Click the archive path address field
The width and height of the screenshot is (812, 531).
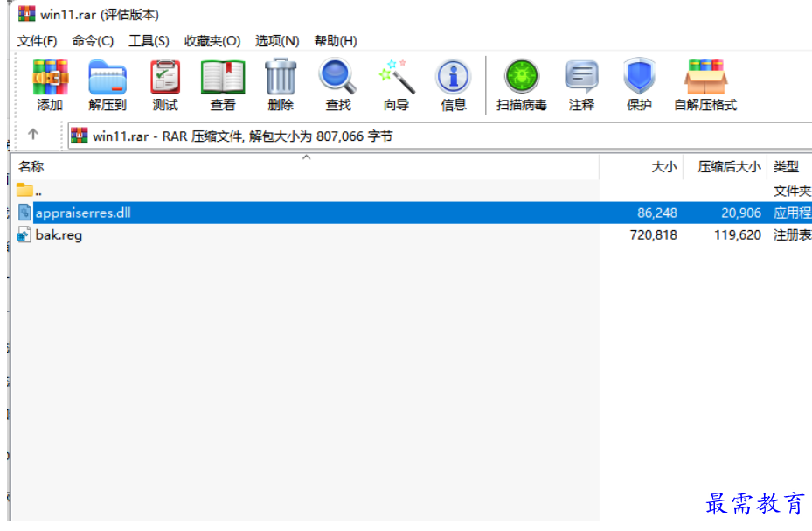tap(437, 136)
